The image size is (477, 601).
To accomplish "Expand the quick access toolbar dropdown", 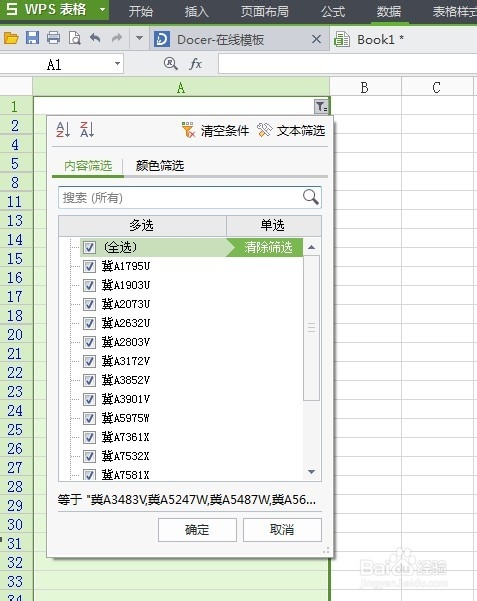I will 139,38.
